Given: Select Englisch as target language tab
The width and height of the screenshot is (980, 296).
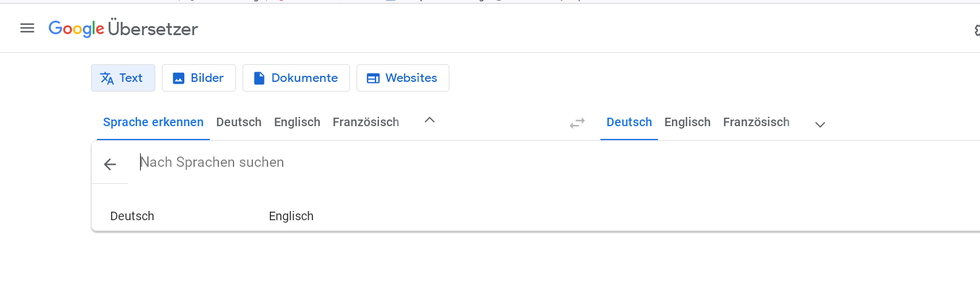Looking at the screenshot, I should 687,123.
